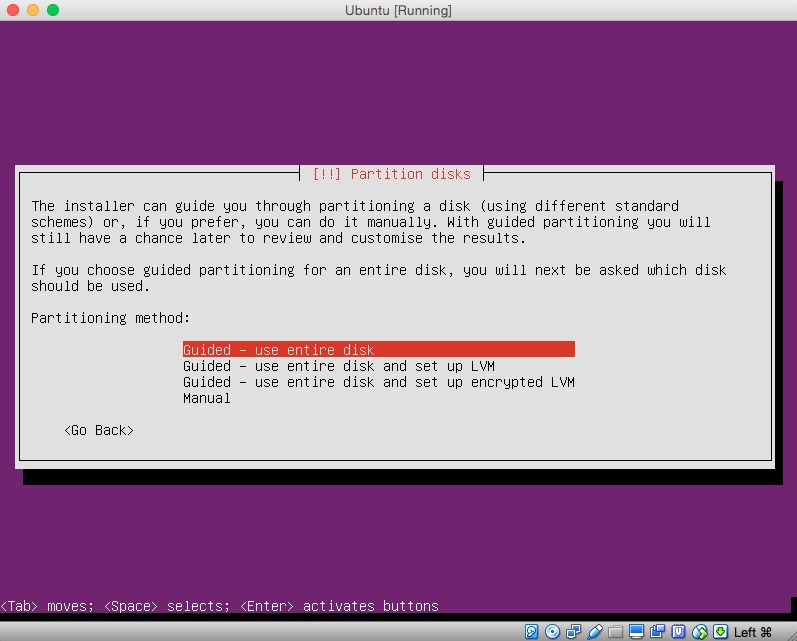This screenshot has height=641, width=797.
Task: Select the Manual partitioning method
Action: coord(207,398)
